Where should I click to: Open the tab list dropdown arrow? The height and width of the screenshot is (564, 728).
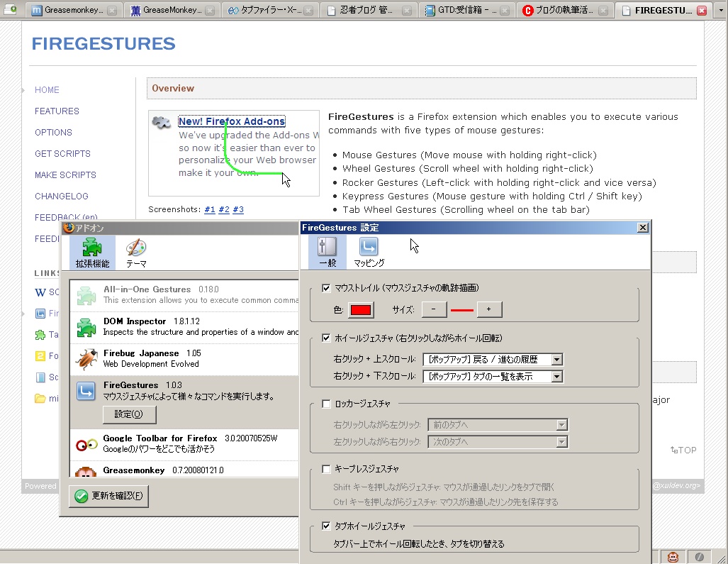tap(721, 10)
